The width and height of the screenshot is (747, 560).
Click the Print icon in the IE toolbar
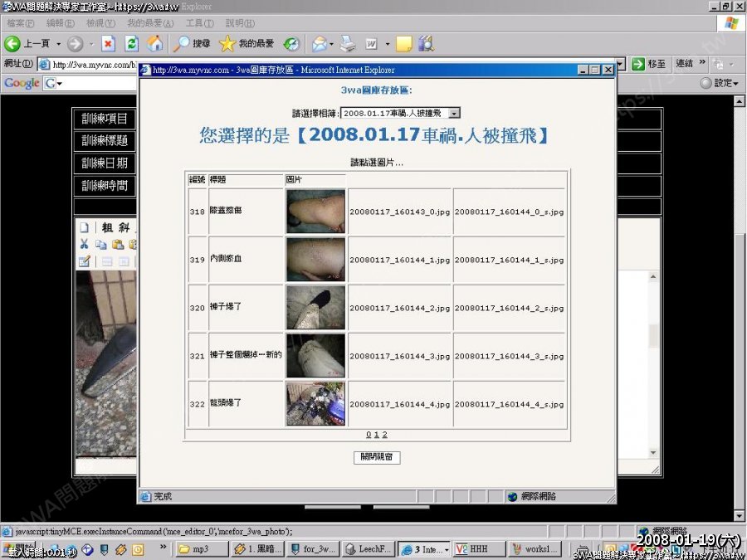point(349,43)
